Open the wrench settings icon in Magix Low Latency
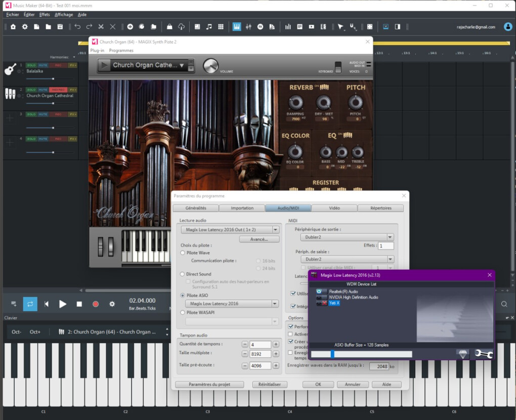 click(x=484, y=354)
